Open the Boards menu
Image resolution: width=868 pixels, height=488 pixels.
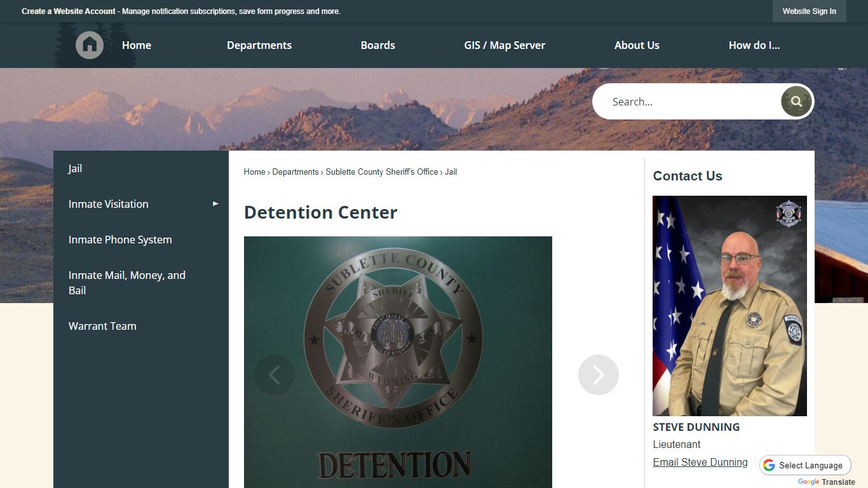[378, 45]
